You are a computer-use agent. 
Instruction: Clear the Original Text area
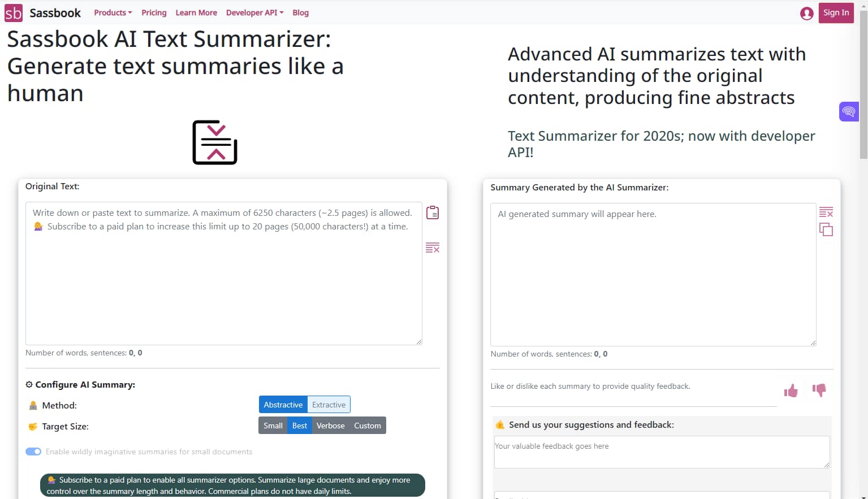(x=432, y=248)
